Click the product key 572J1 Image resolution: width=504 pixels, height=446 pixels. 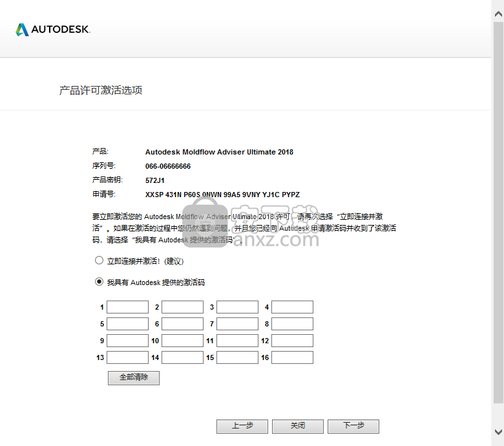pyautogui.click(x=155, y=180)
